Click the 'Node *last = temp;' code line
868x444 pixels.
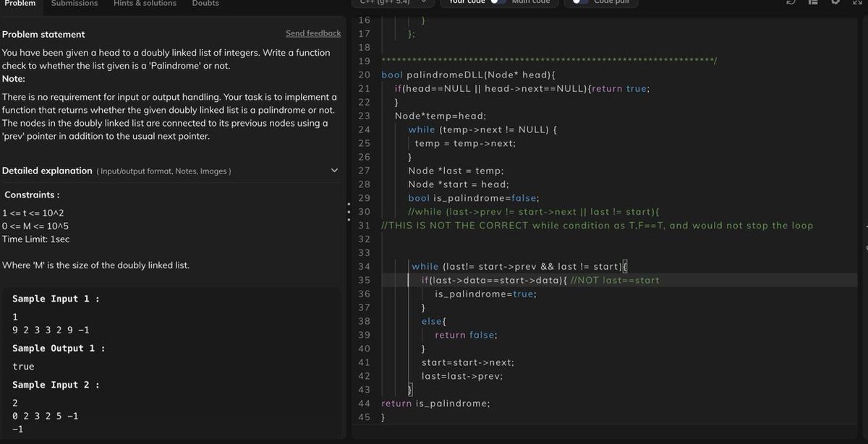click(456, 171)
